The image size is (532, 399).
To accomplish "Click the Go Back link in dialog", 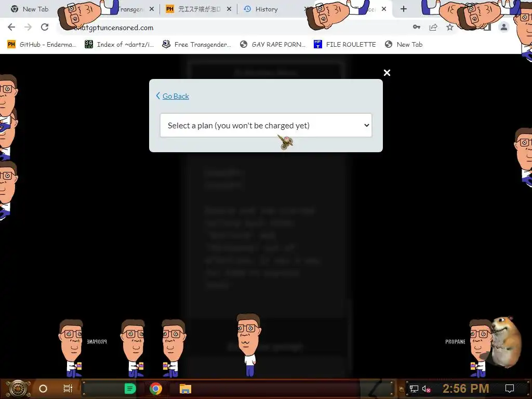I will click(x=176, y=96).
